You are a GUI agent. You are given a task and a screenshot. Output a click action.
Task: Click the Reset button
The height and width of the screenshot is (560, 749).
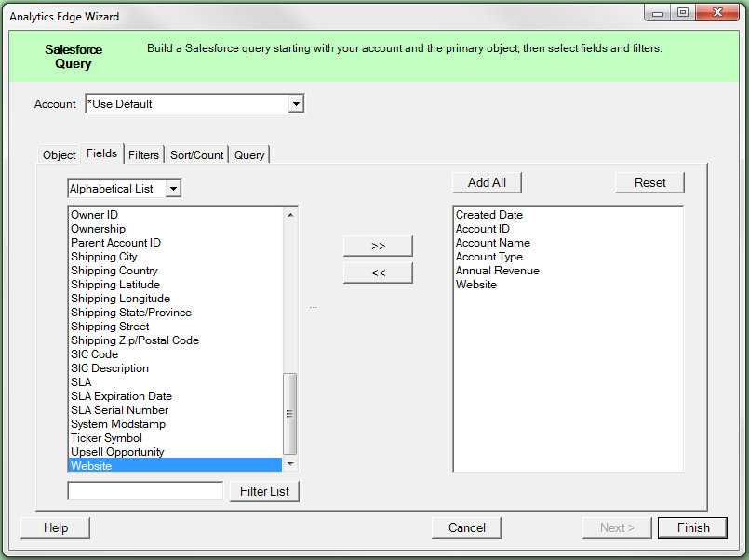649,183
